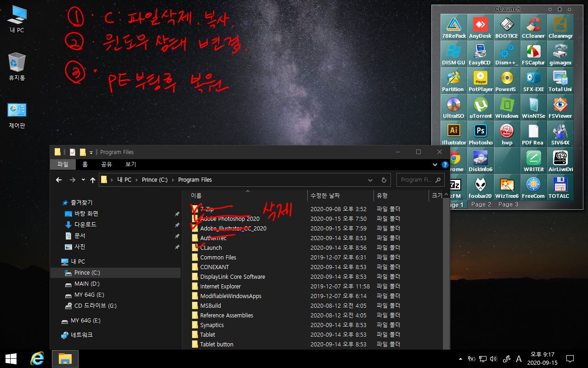This screenshot has height=368, width=588.
Task: Open UltraISO from the launcher
Action: pyautogui.click(x=454, y=107)
